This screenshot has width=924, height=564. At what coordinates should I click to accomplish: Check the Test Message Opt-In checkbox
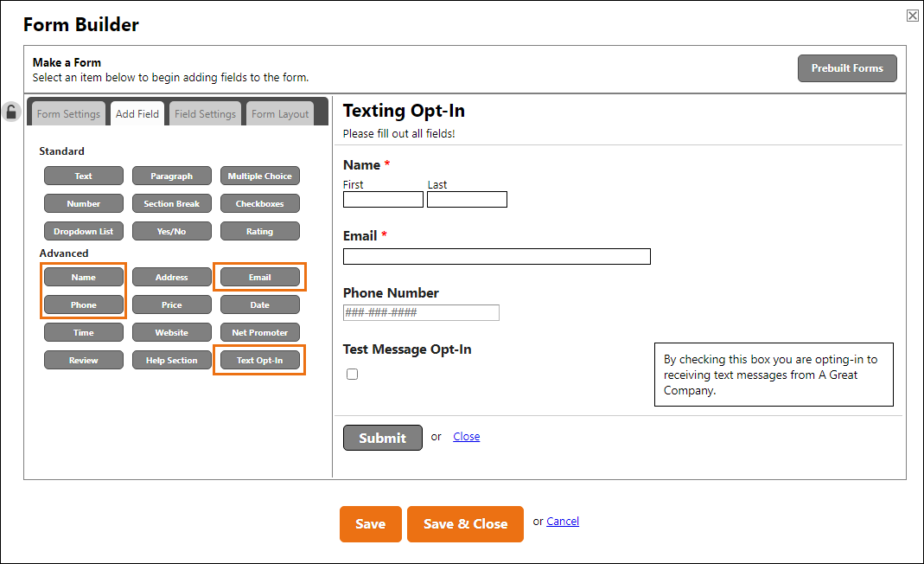pyautogui.click(x=353, y=374)
